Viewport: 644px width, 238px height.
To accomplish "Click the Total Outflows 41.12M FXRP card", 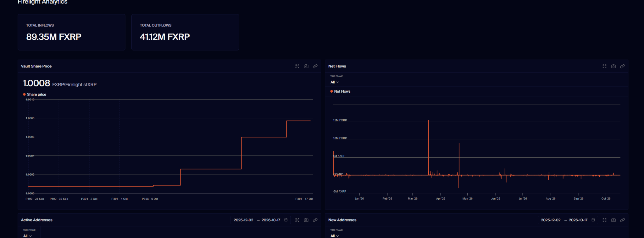I will [185, 32].
